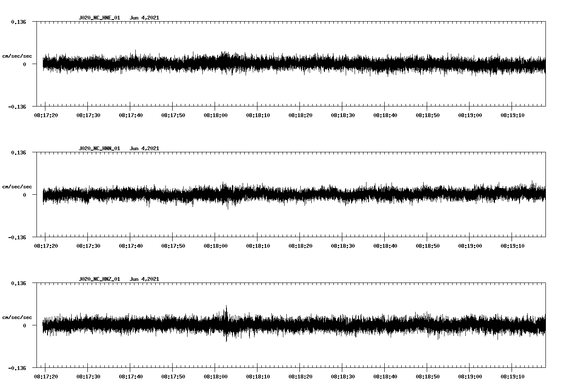The width and height of the screenshot is (576, 392).
Task: Click 08:19:10 time label on HNZ plot
Action: [x=512, y=376]
